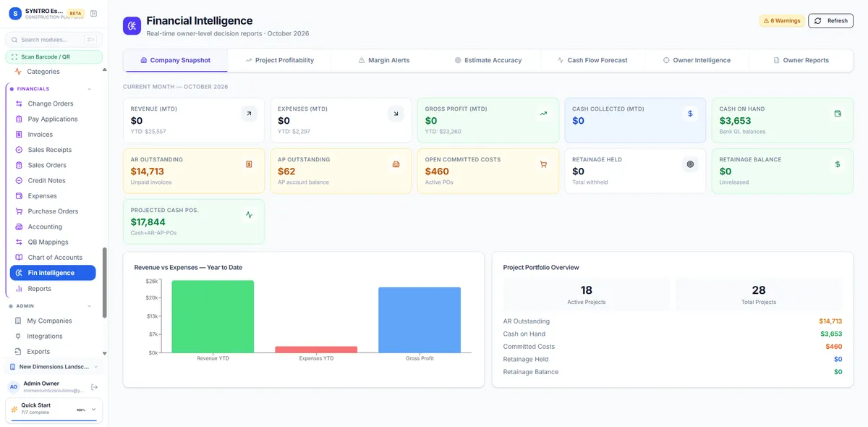Collapse the sidebar using the panel icon

(x=93, y=14)
